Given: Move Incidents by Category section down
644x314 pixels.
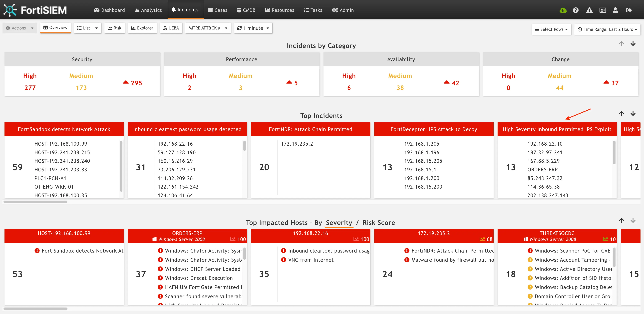Looking at the screenshot, I should 633,43.
